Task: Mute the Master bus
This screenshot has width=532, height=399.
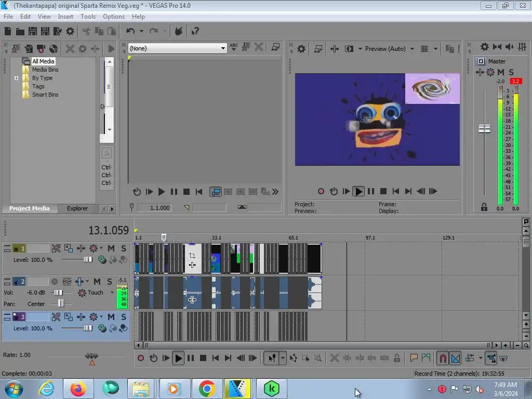Action: (x=501, y=72)
